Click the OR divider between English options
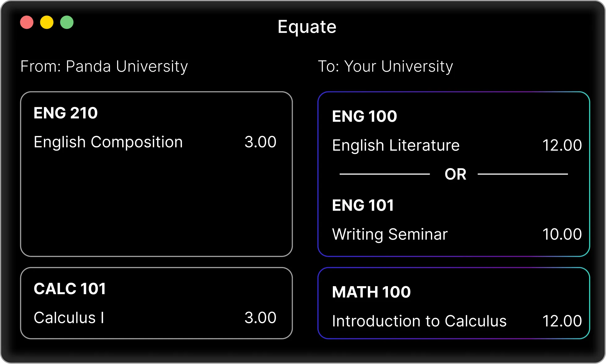The width and height of the screenshot is (606, 364). 455,174
